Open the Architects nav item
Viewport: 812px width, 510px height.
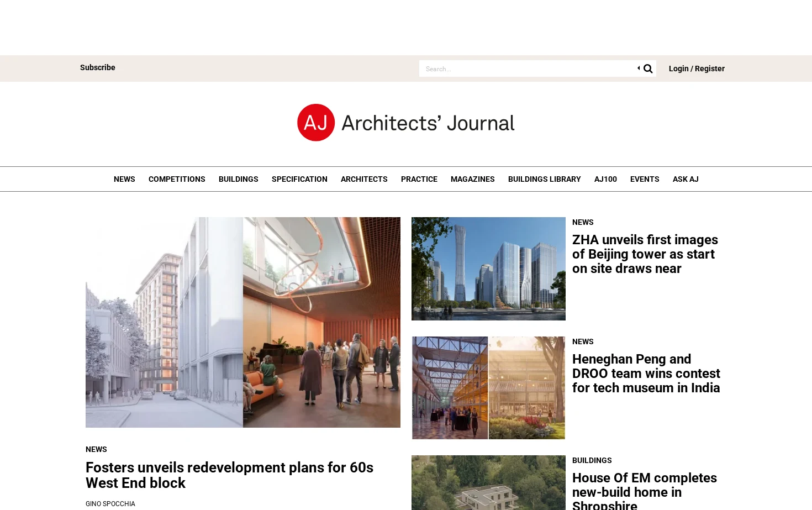tap(364, 179)
